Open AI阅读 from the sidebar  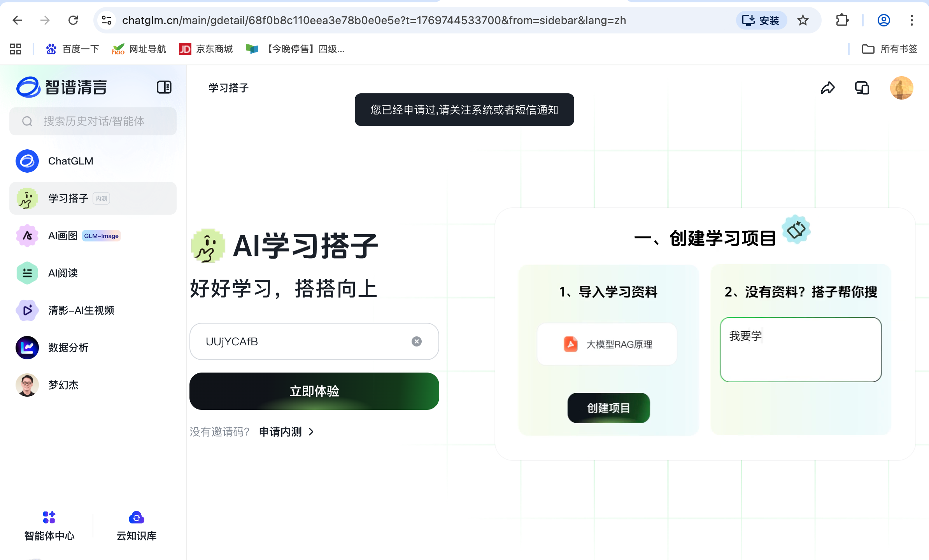click(x=63, y=273)
